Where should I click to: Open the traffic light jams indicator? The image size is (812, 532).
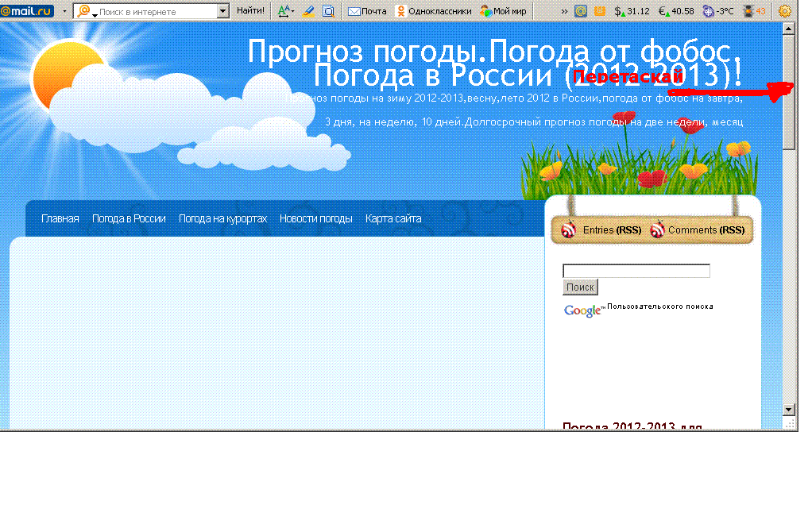click(x=754, y=11)
